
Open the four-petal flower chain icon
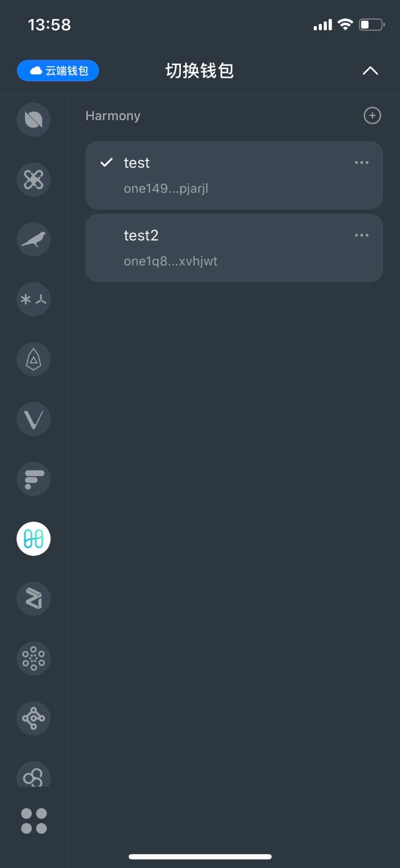pos(34,180)
